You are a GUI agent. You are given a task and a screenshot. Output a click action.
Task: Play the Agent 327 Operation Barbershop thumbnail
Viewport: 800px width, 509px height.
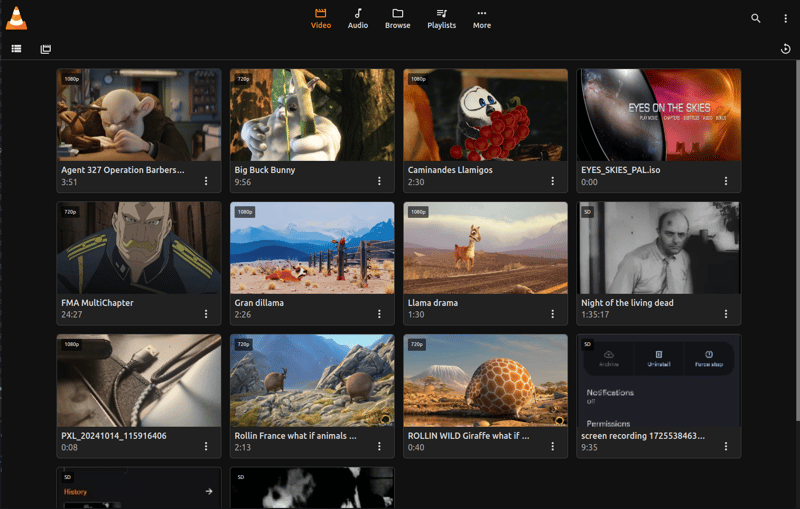click(x=139, y=115)
